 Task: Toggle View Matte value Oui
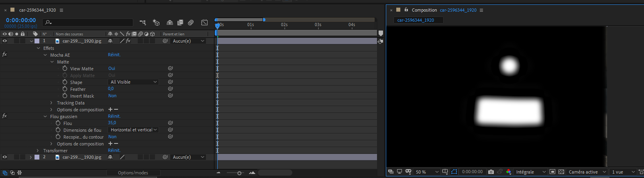(112, 68)
